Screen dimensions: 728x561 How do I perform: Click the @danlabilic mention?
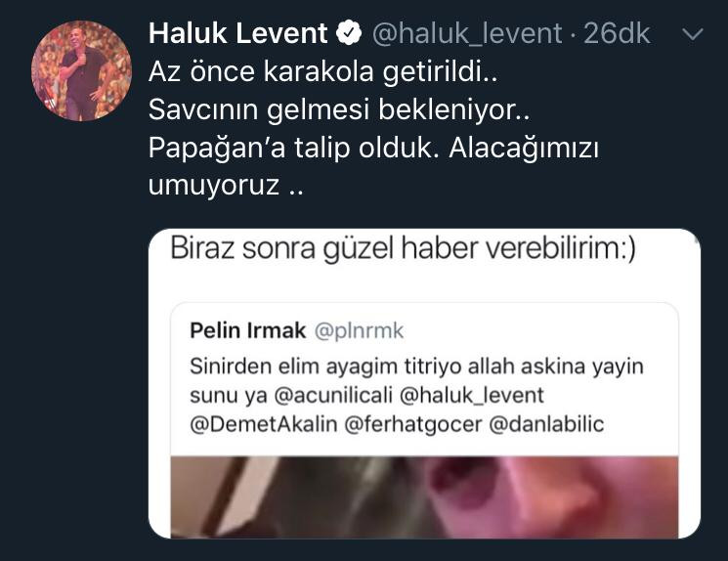click(543, 425)
